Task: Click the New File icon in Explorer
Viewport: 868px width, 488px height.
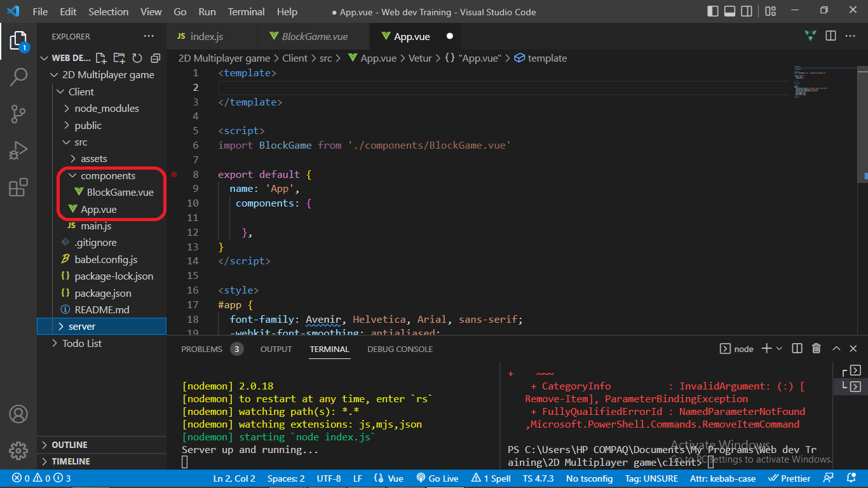Action: [101, 58]
